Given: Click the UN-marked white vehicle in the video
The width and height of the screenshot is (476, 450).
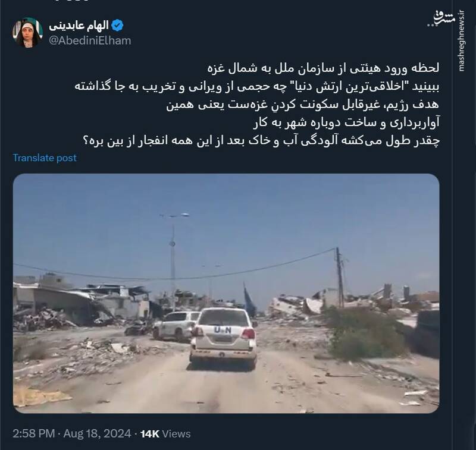Looking at the screenshot, I should click(224, 338).
